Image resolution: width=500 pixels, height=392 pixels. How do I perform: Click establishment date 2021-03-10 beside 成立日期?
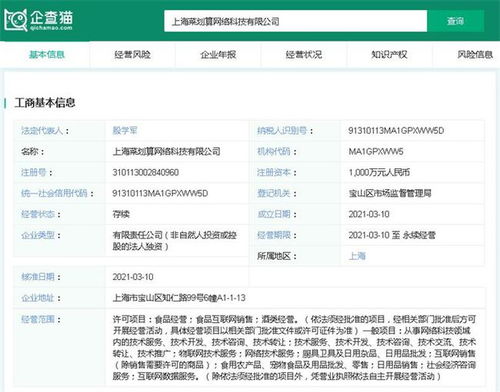369,214
